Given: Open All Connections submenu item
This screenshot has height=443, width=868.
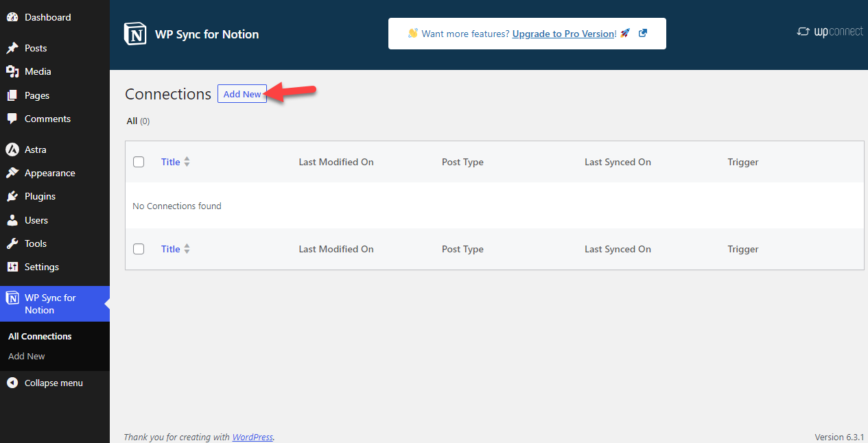Looking at the screenshot, I should (40, 336).
